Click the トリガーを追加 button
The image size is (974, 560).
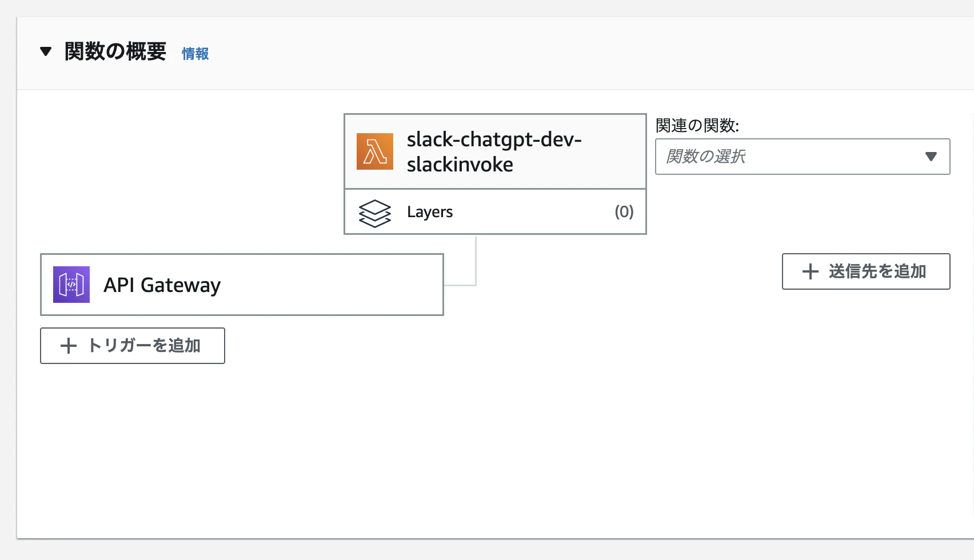(133, 346)
